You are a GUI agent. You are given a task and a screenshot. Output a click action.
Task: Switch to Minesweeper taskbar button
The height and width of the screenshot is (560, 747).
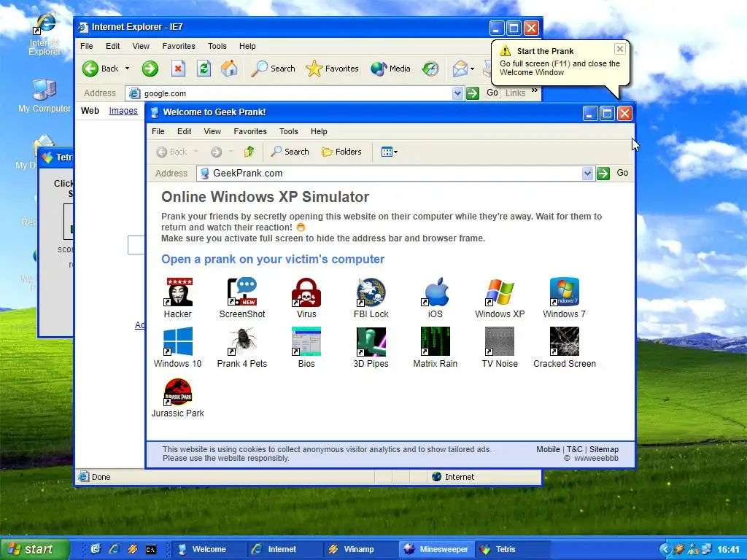(436, 549)
